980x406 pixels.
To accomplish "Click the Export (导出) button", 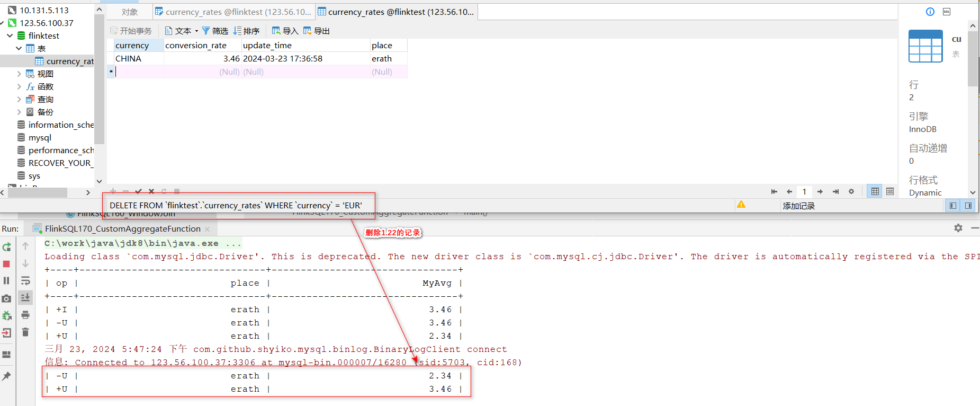I will pos(317,31).
